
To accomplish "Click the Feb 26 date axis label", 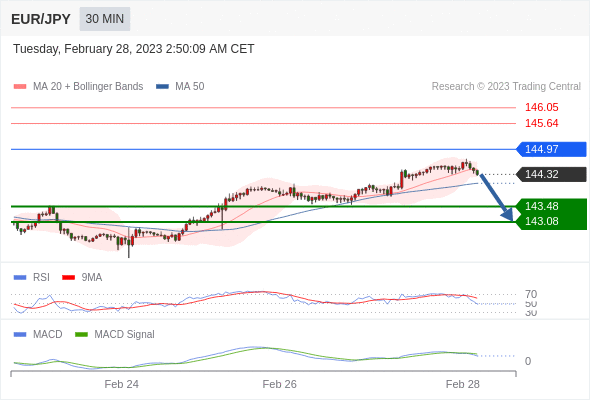I will click(x=280, y=384).
